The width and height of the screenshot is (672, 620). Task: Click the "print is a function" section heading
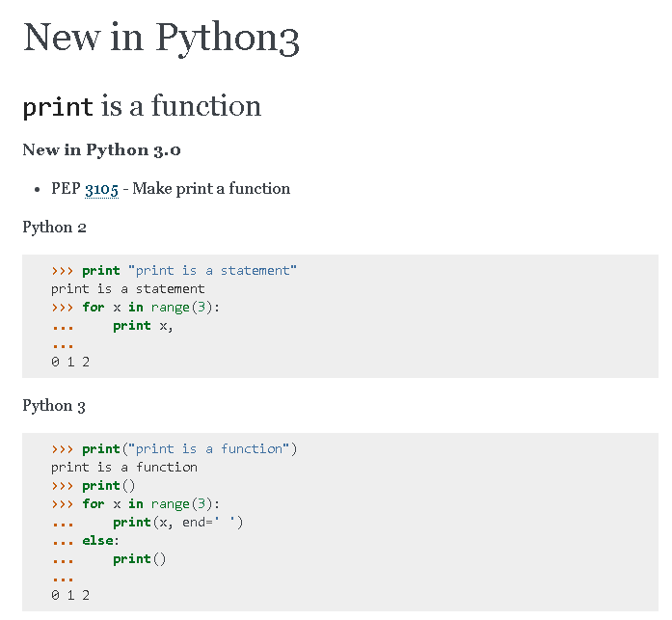click(x=142, y=105)
